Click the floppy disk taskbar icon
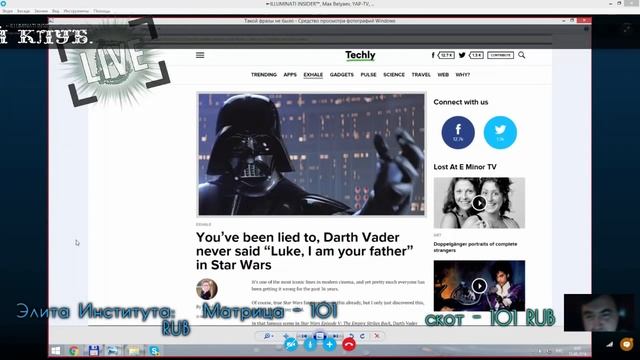The height and width of the screenshot is (360, 640). tap(94, 350)
